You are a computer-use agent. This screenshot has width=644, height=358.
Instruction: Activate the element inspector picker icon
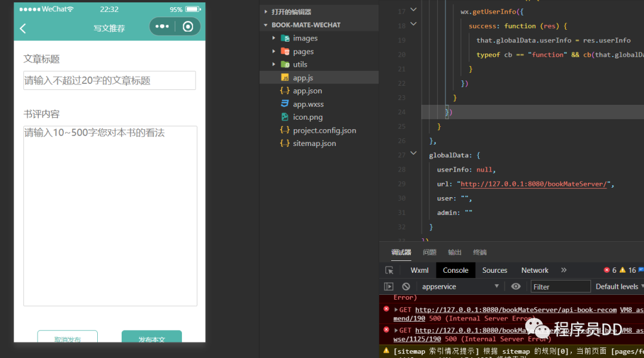coord(389,270)
